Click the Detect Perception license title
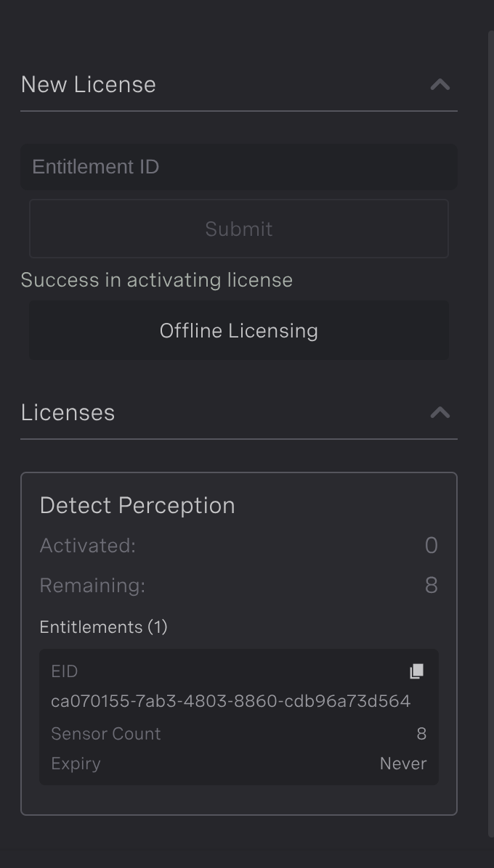Viewport: 494px width, 868px height. click(137, 505)
